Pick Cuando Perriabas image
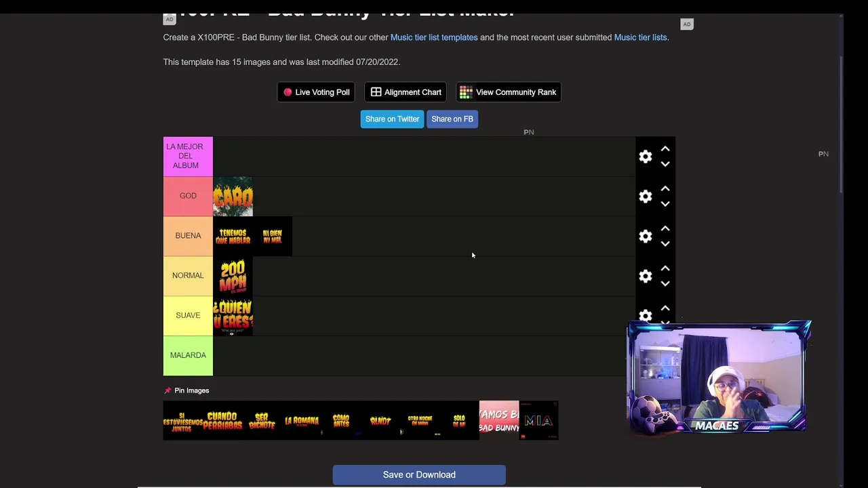Viewport: 868px width, 488px height. tap(222, 421)
